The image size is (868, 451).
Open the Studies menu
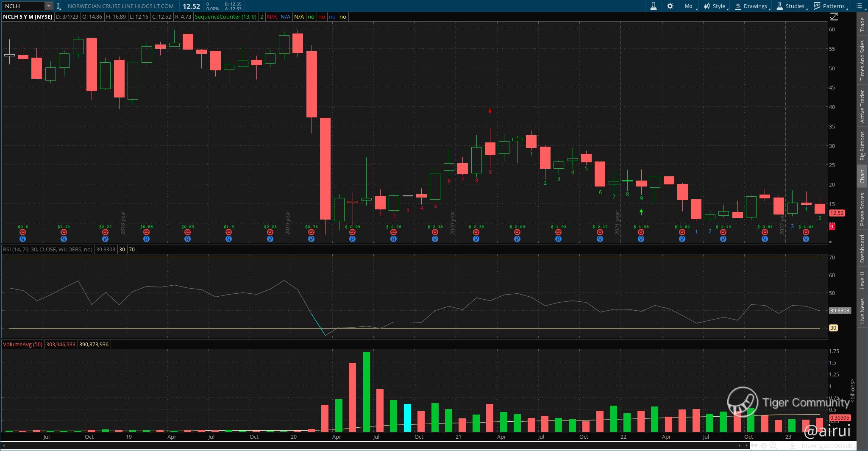pos(792,6)
